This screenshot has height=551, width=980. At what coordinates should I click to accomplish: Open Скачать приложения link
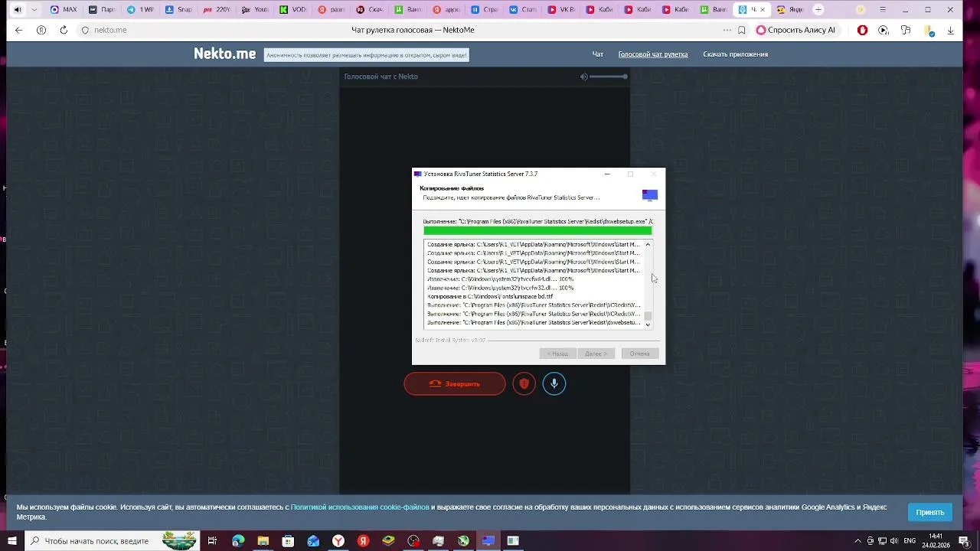tap(735, 54)
